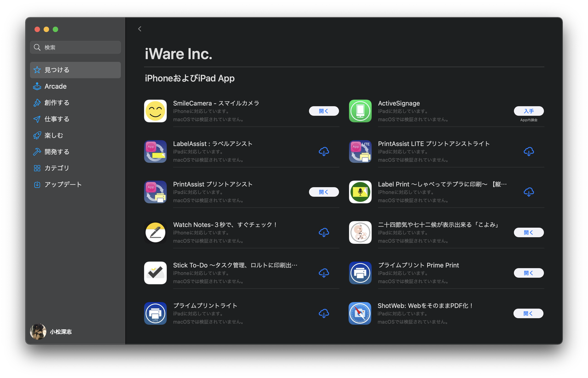Click 開く button for PrintAssist プリントアシスト
Image resolution: width=588 pixels, height=378 pixels.
[324, 192]
